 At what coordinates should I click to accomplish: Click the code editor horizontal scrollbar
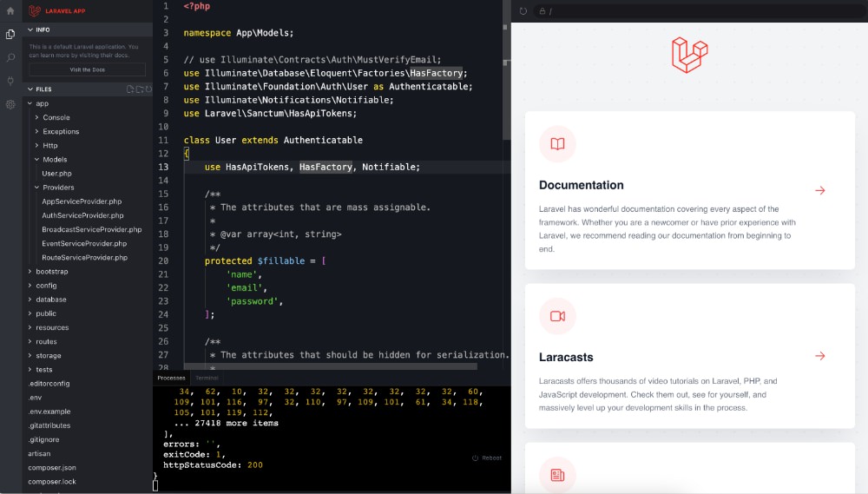tap(331, 366)
